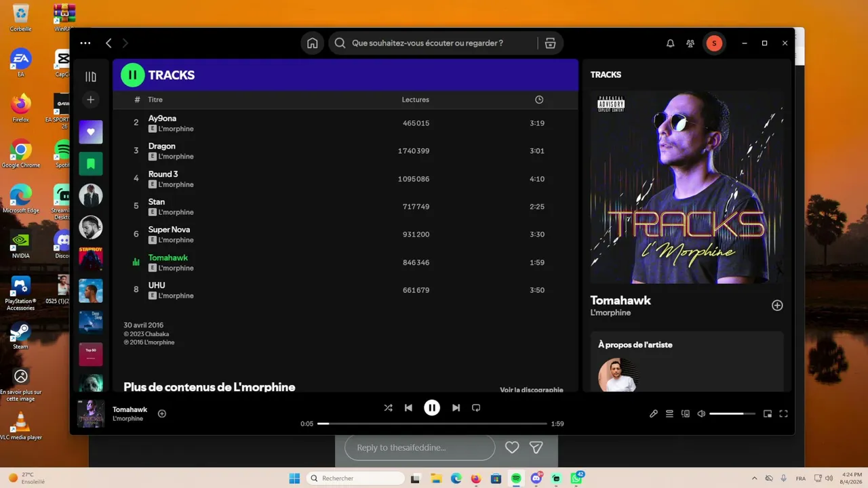868x488 pixels.
Task: Open Discord from the taskbar
Action: (536, 479)
